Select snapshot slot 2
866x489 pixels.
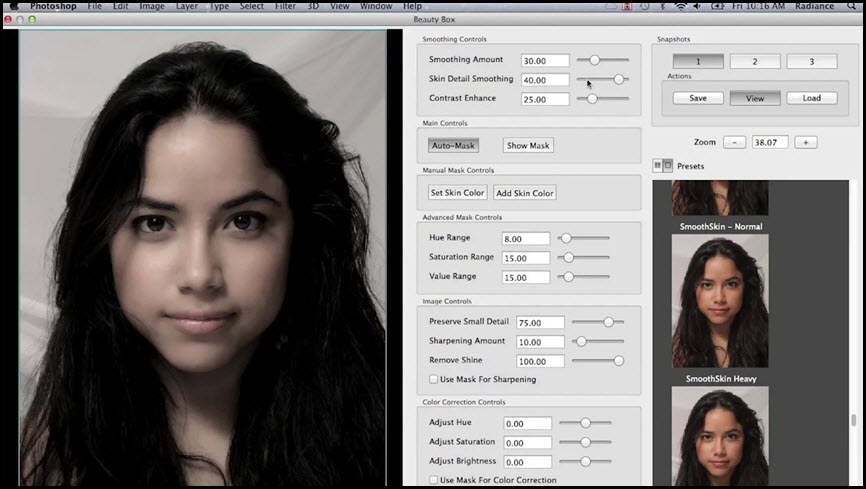pyautogui.click(x=755, y=61)
